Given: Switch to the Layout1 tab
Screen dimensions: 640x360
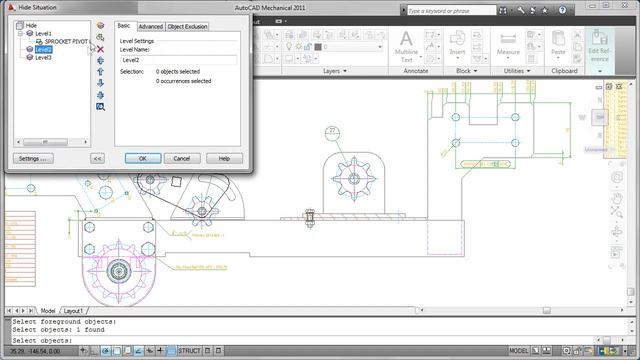Looking at the screenshot, I should [x=73, y=311].
